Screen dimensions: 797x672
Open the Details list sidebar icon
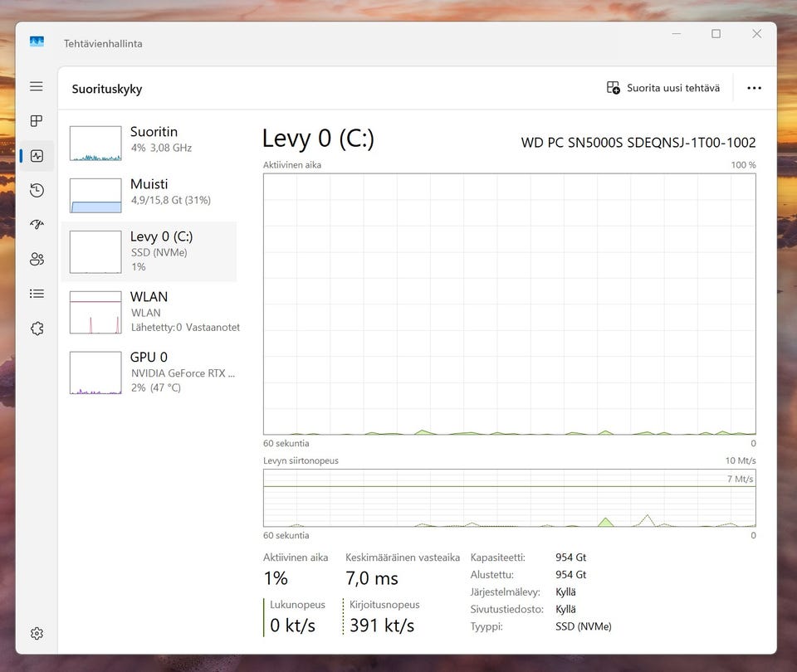37,294
